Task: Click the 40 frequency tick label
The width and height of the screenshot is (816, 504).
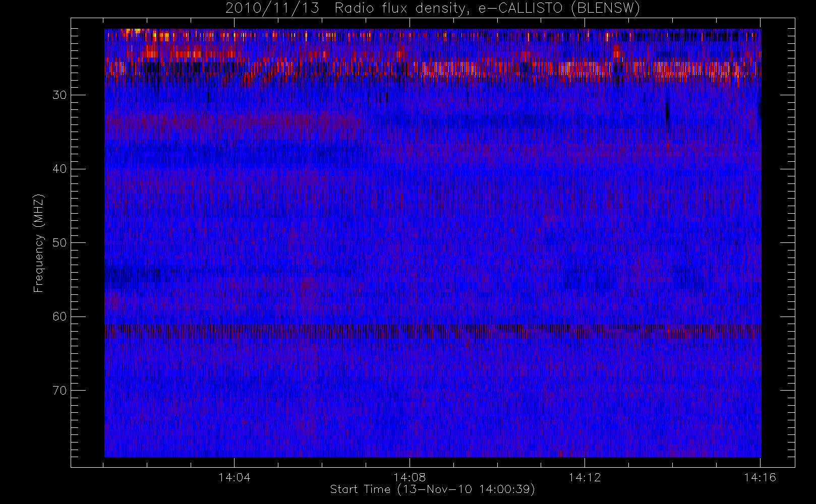Action: point(60,169)
